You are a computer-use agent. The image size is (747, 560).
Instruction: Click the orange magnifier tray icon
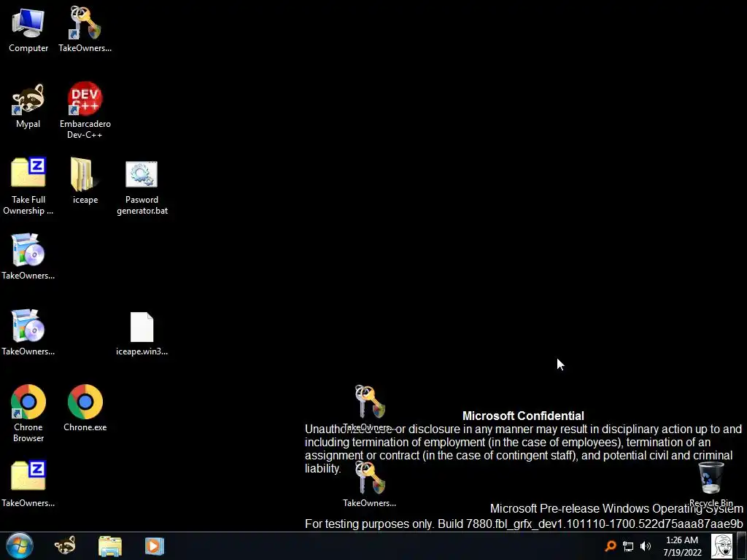611,545
